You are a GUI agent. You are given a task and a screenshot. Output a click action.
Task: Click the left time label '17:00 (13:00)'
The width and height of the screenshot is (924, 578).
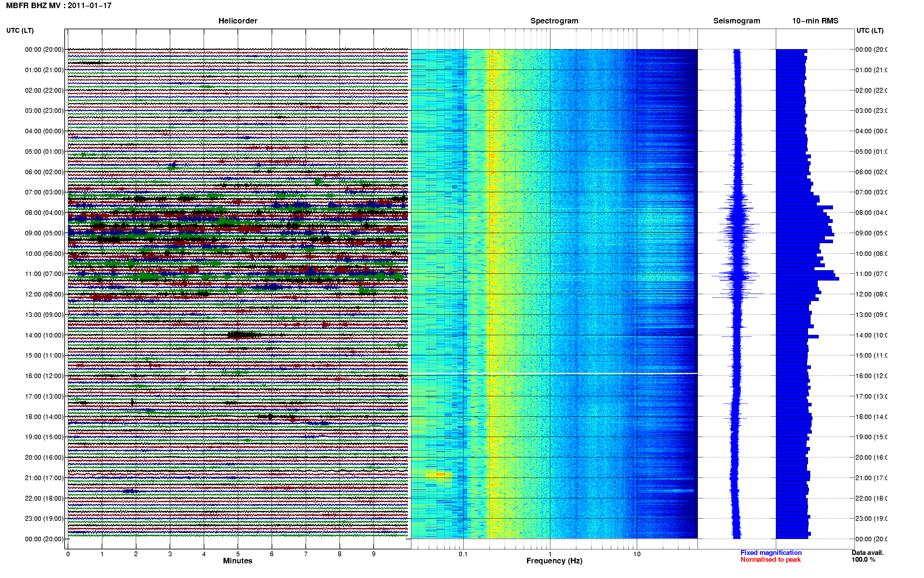[x=44, y=396]
